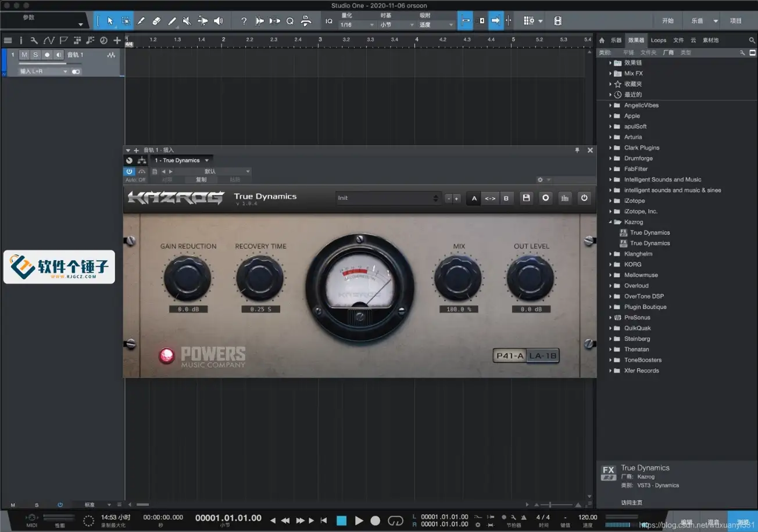
Task: Copy A to B with <-> button
Action: pyautogui.click(x=490, y=198)
